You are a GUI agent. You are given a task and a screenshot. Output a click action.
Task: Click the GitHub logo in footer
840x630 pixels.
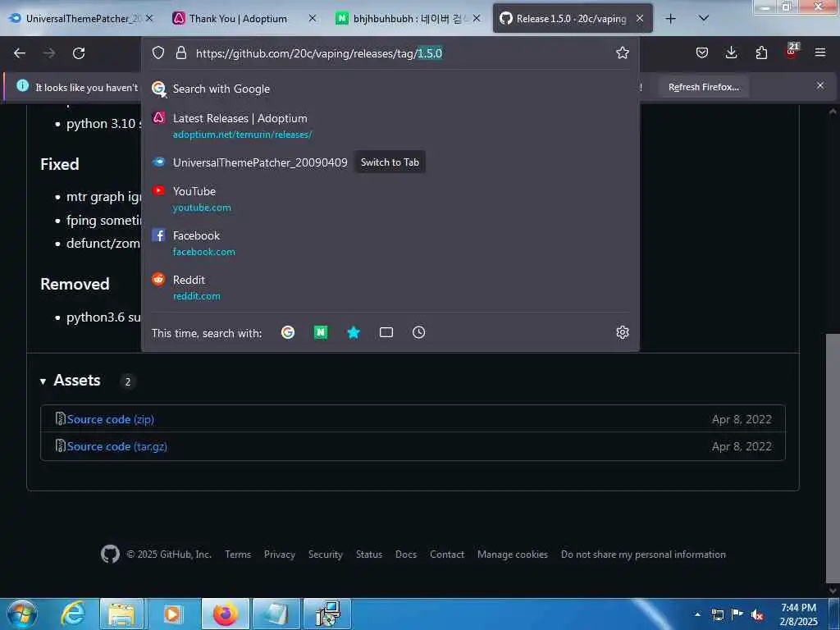[x=111, y=554]
